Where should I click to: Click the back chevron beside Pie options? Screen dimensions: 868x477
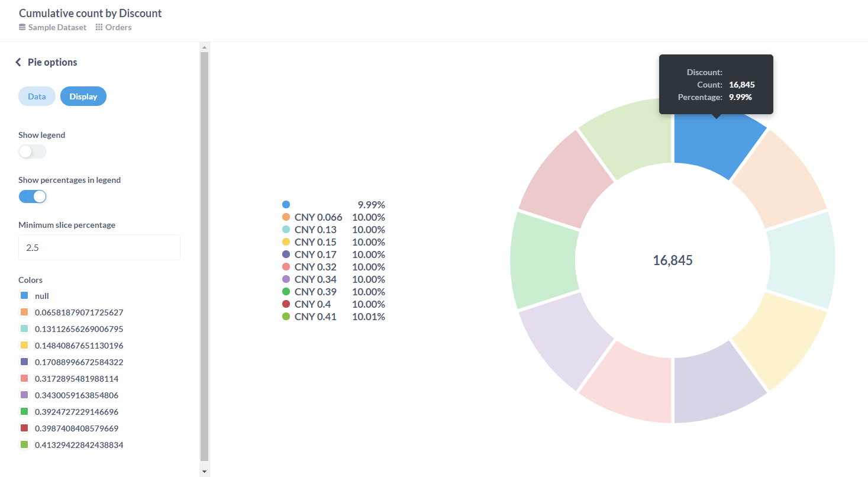click(x=18, y=62)
